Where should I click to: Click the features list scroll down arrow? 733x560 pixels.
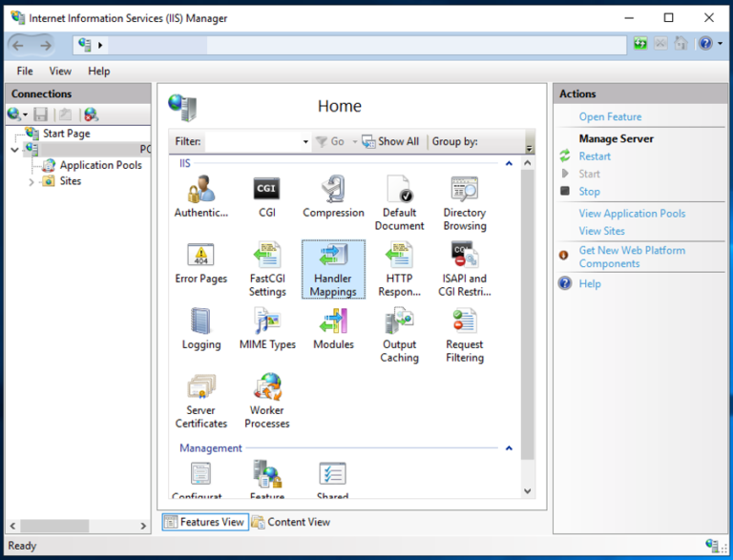pos(527,490)
